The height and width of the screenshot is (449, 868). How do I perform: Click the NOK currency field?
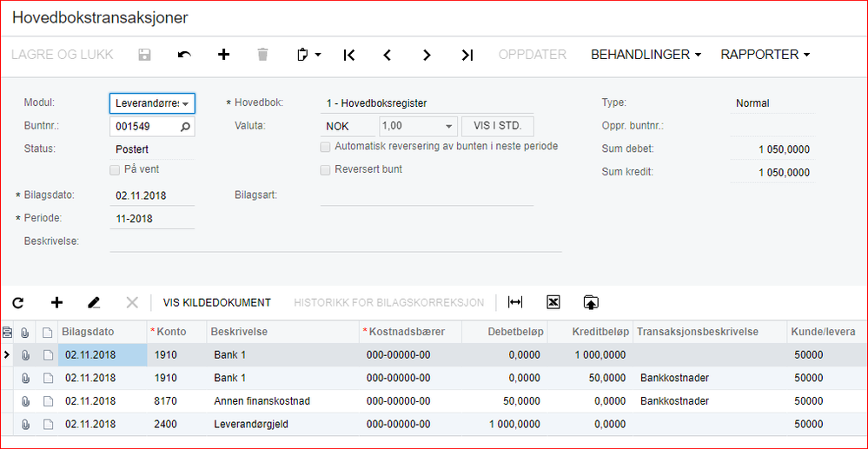(x=348, y=126)
